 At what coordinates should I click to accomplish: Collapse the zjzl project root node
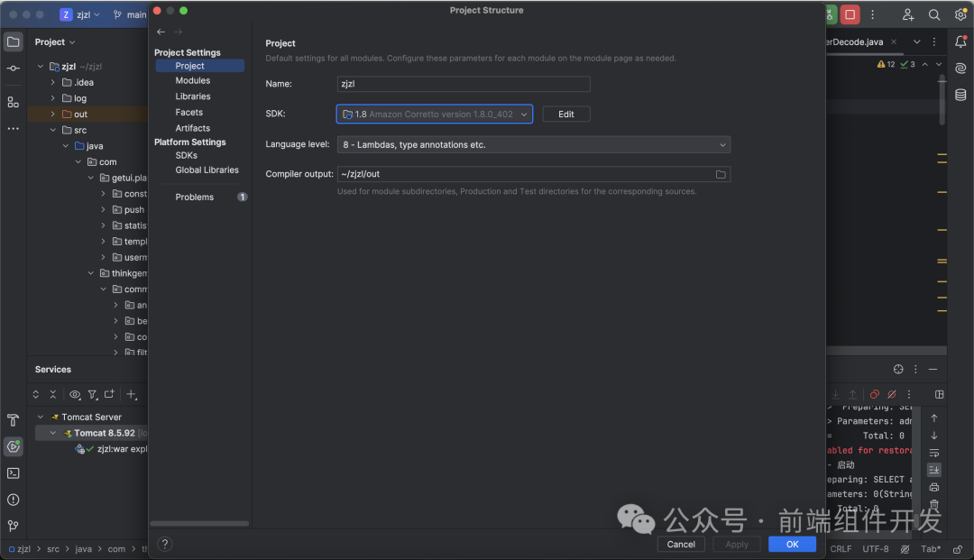(x=41, y=67)
